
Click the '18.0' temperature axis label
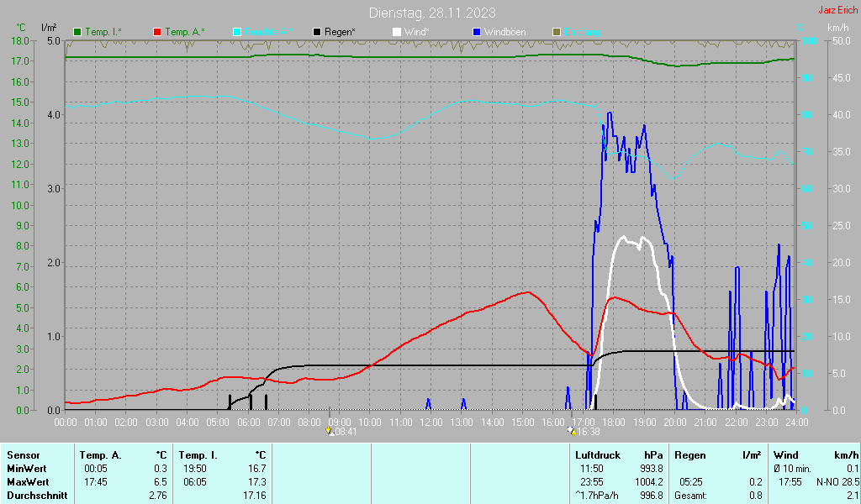click(x=20, y=40)
